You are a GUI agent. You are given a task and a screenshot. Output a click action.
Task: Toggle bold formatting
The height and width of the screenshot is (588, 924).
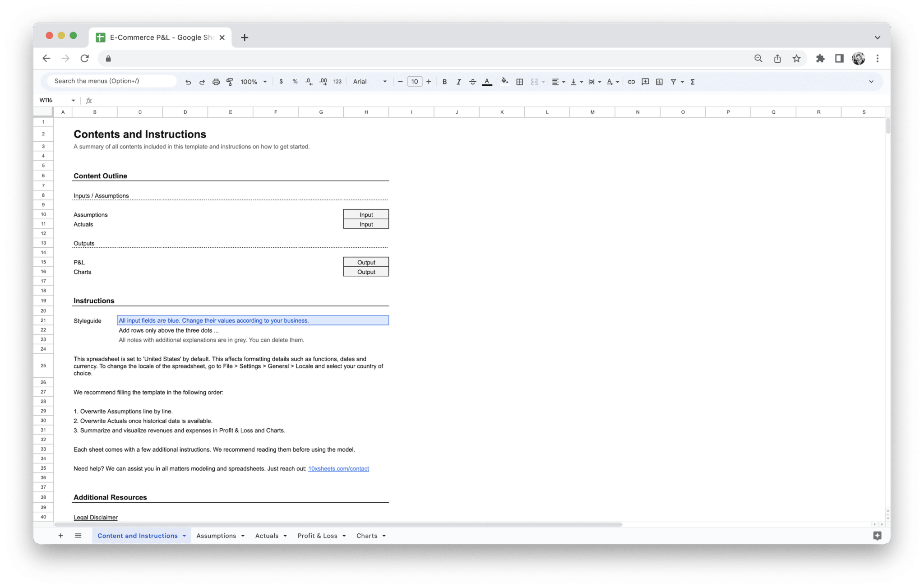[x=444, y=82]
